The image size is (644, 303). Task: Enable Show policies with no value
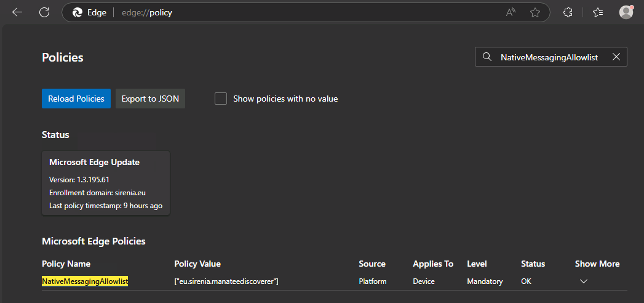[x=221, y=99]
